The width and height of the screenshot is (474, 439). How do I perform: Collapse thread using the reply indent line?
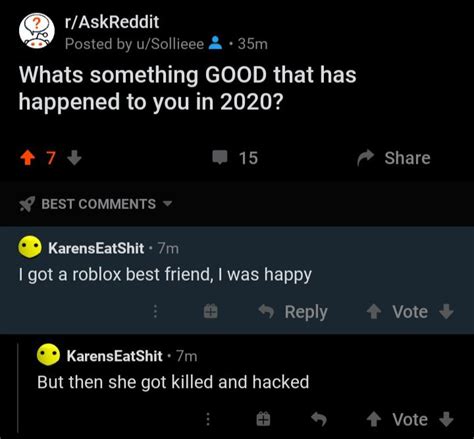[x=18, y=387]
